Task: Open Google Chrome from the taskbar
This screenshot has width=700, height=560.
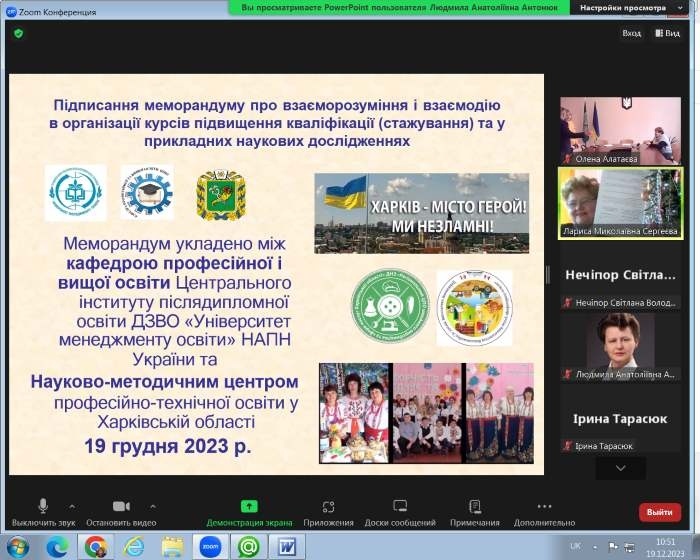Action: [96, 546]
